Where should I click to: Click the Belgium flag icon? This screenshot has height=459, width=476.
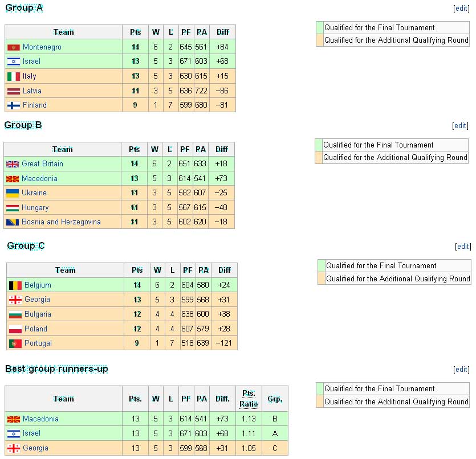[x=15, y=285]
